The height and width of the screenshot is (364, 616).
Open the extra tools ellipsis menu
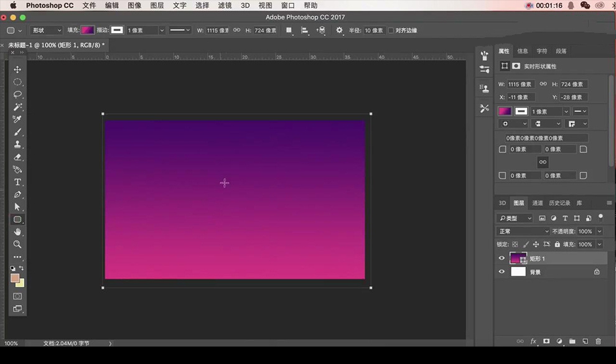click(17, 257)
